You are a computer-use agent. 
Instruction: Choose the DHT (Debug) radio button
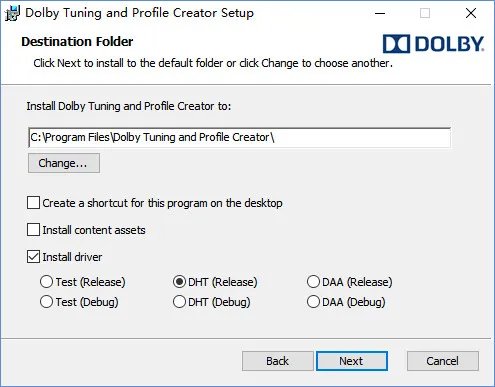(x=179, y=302)
